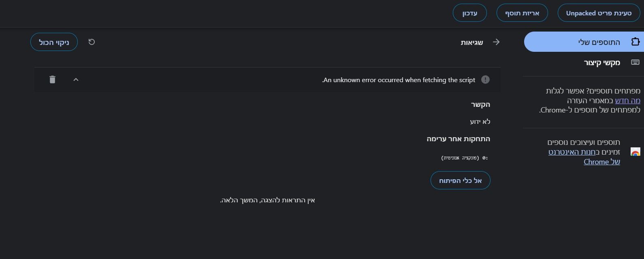Clear all errors with ניקוי הכול
This screenshot has height=259, width=644.
tap(54, 42)
